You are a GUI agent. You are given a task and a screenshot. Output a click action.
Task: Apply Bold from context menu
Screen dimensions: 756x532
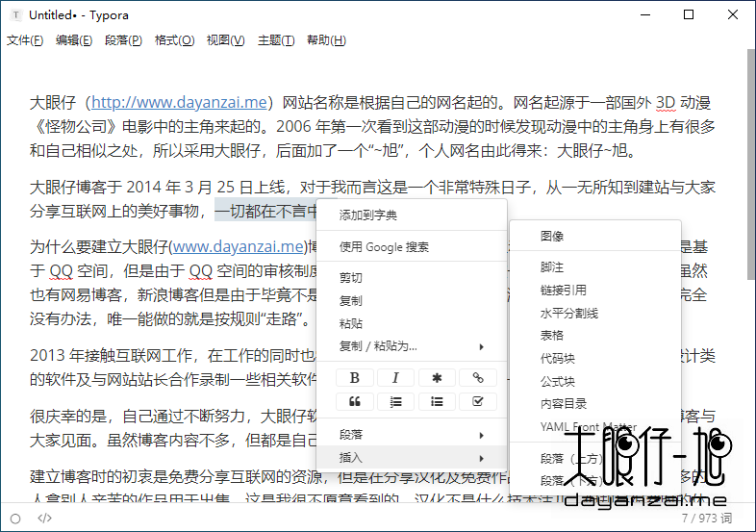354,378
